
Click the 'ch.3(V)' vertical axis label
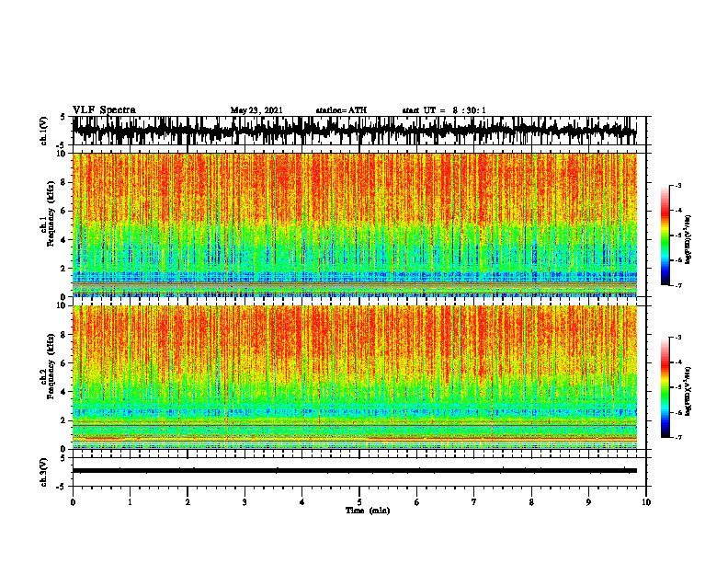(x=44, y=472)
